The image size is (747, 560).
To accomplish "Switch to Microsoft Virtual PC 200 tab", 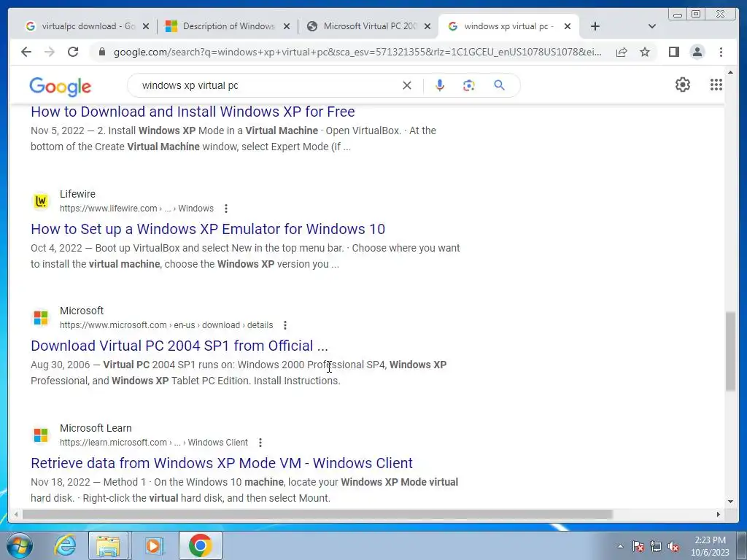I will [363, 26].
